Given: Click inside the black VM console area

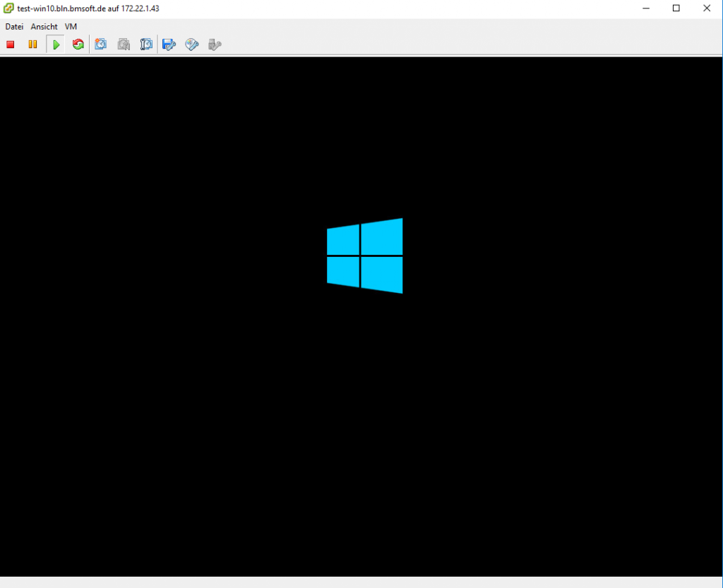Looking at the screenshot, I should 361,424.
